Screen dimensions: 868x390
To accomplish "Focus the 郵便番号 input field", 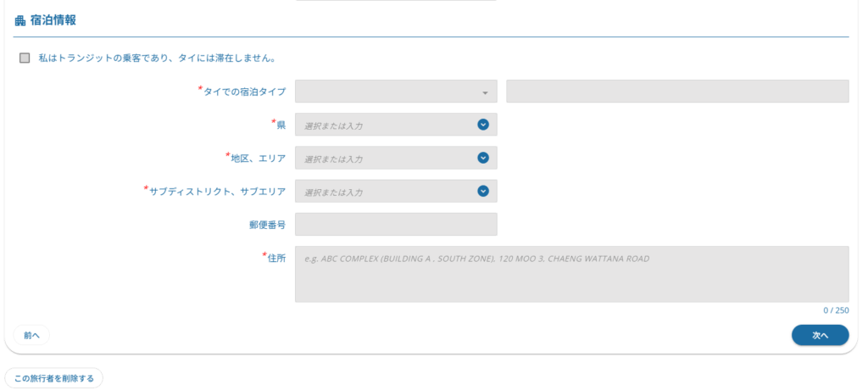I will (396, 225).
